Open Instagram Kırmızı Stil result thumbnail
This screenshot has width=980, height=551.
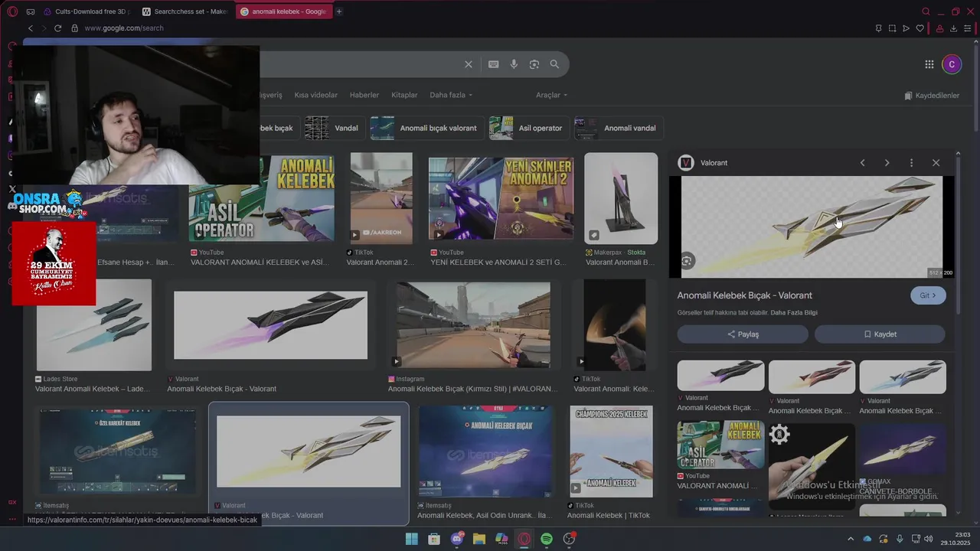pos(473,325)
